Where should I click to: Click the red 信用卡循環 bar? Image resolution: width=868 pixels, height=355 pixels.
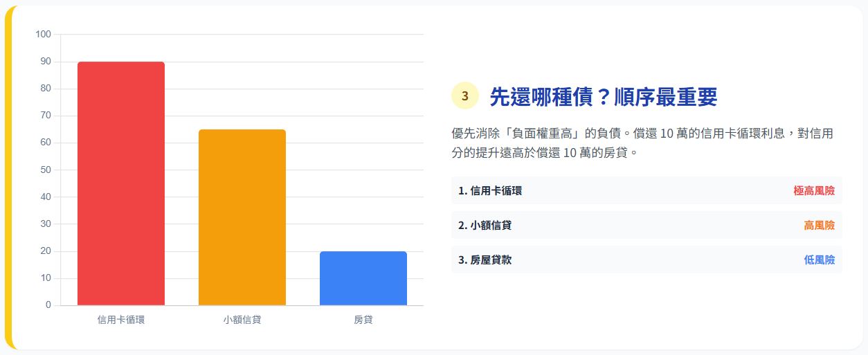pos(121,183)
